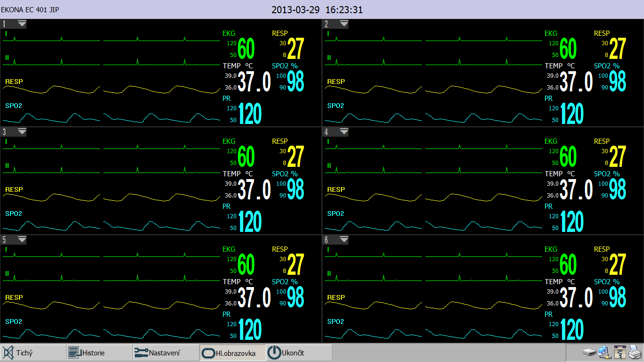Click the strip recorder icon
The width and height of the screenshot is (644, 362).
[x=619, y=352]
